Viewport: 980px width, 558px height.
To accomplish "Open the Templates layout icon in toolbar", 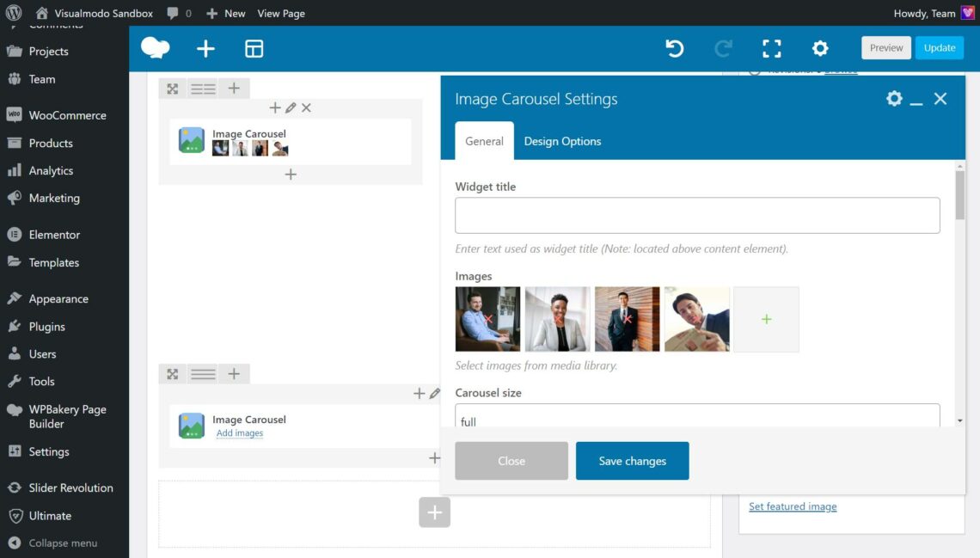I will click(254, 49).
